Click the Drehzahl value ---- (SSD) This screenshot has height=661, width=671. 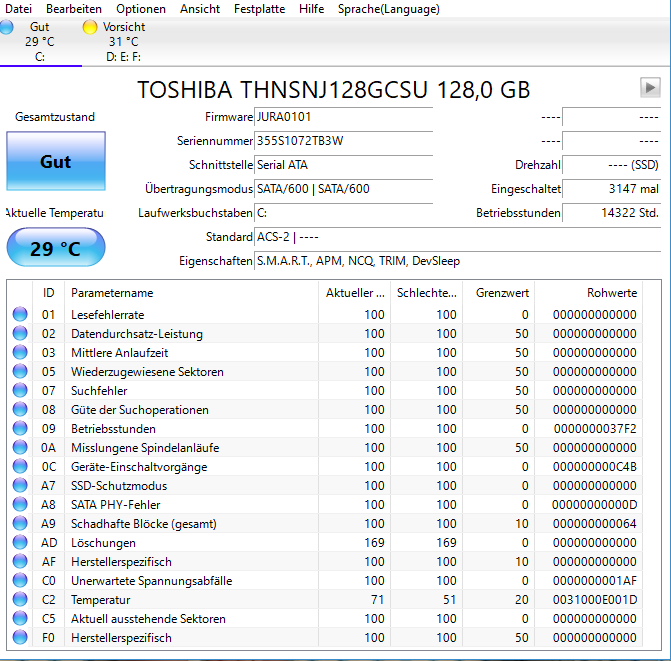click(612, 165)
